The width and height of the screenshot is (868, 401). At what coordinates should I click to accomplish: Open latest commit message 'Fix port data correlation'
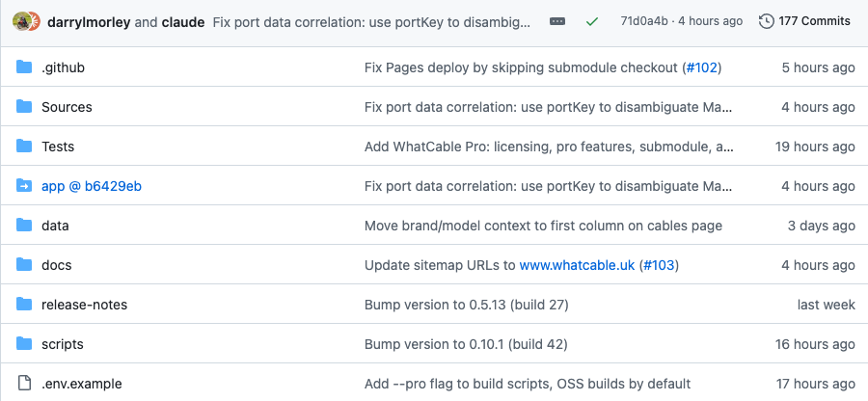tap(372, 22)
